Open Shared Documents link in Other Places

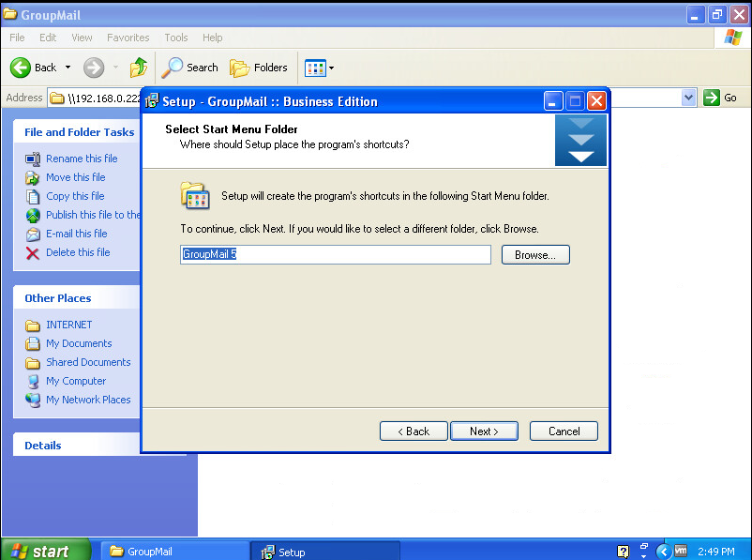pos(88,362)
